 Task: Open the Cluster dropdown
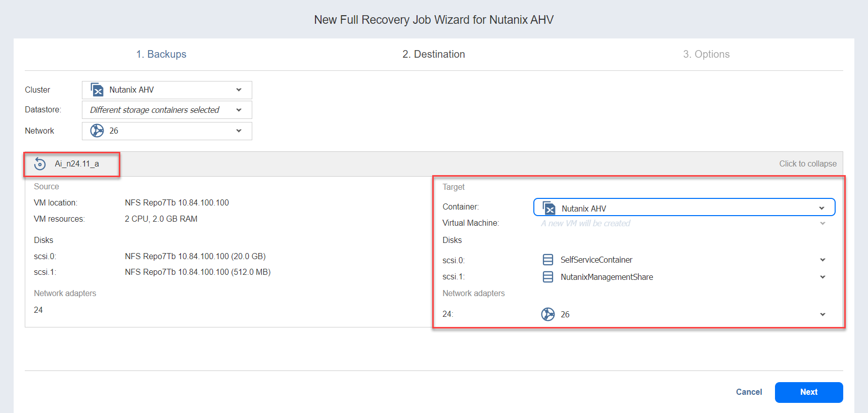(x=239, y=90)
